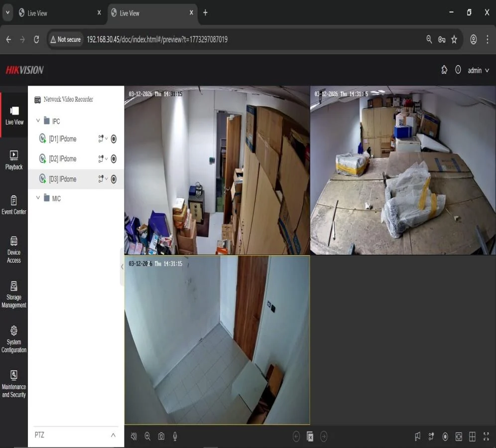Toggle recording for D2 IPdome
496x448 pixels.
114,158
